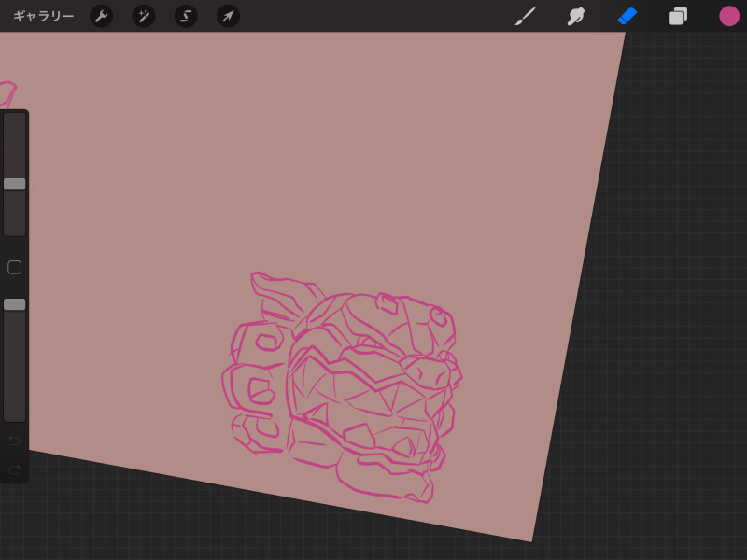Open the Adjustments magic wand menu

[144, 16]
